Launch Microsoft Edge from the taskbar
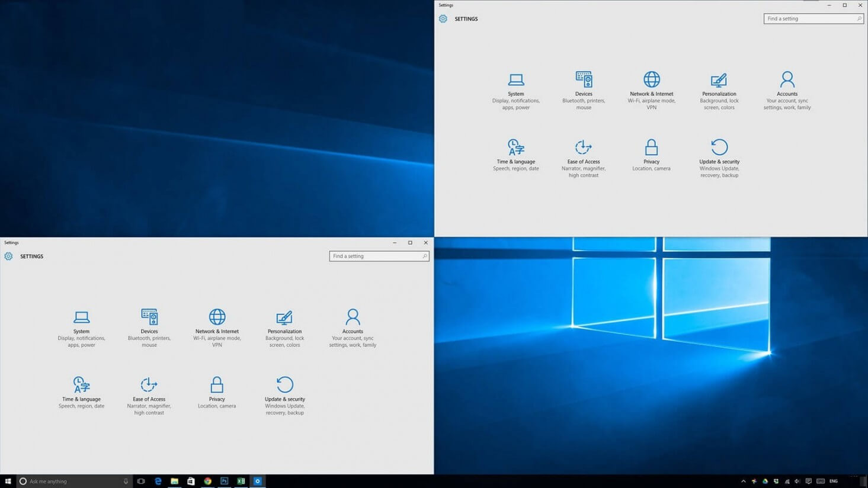 [157, 481]
